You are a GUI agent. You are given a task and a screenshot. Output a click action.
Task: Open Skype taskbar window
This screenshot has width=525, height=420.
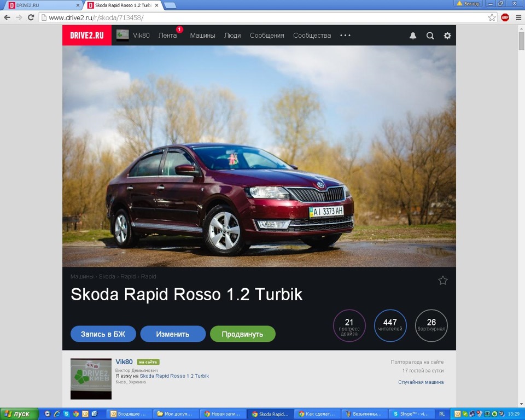coord(411,414)
